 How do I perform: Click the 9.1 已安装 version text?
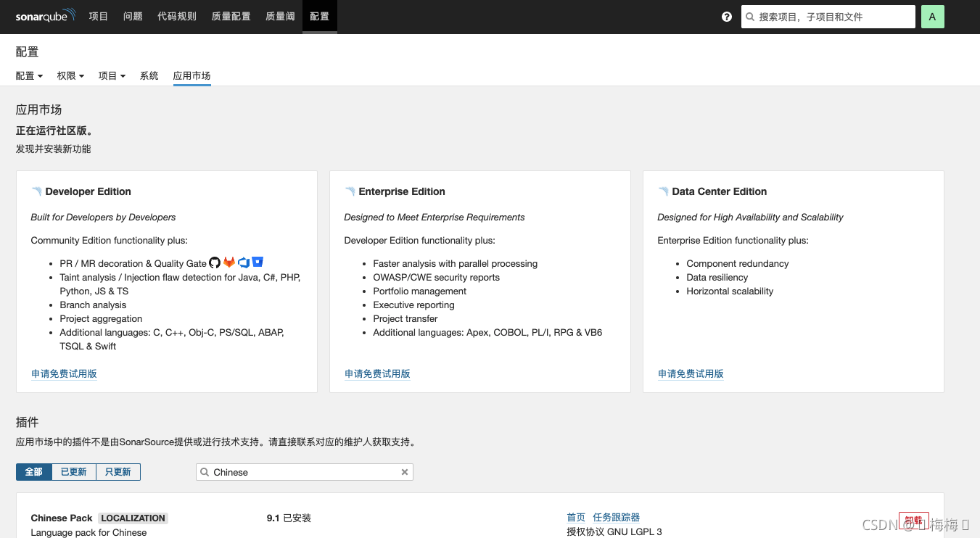click(289, 518)
